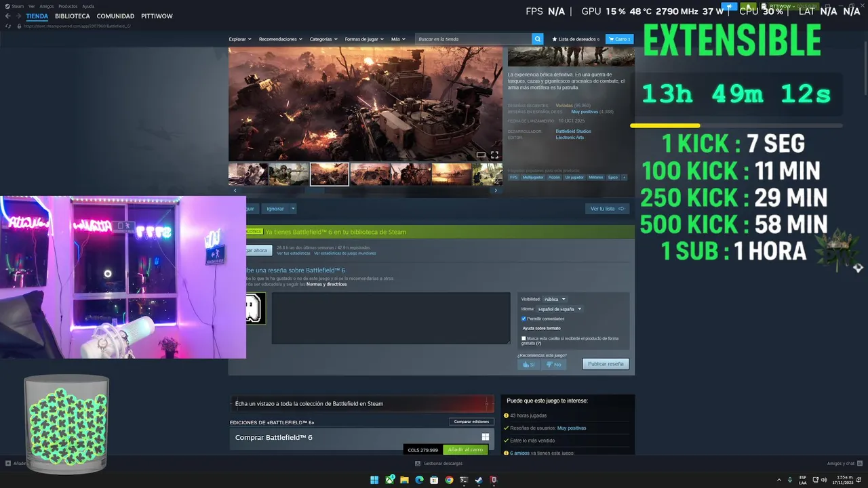
Task: Click the Steam back navigation arrow
Action: point(8,16)
